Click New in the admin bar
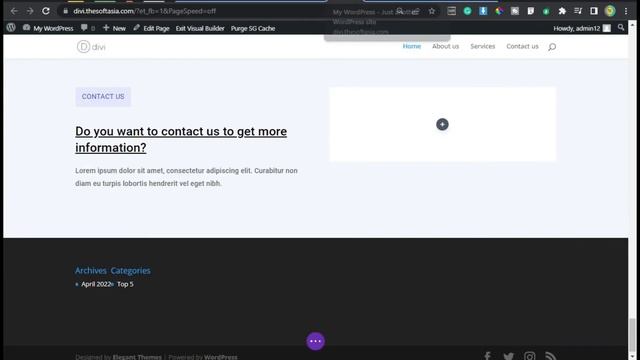This screenshot has width=640, height=360. 114,28
